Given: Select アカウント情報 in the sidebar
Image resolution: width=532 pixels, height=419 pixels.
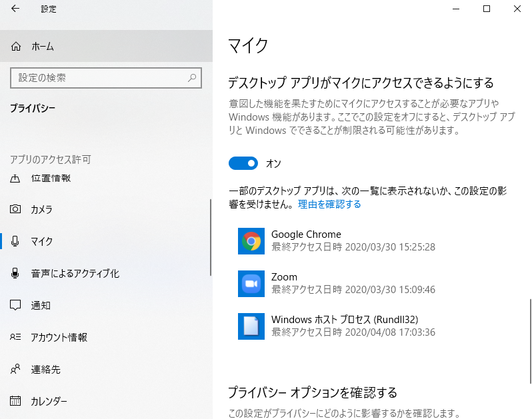Looking at the screenshot, I should 105,337.
